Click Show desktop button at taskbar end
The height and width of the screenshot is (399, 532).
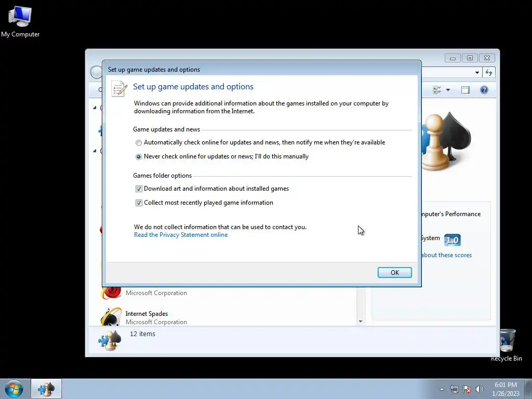click(x=528, y=389)
